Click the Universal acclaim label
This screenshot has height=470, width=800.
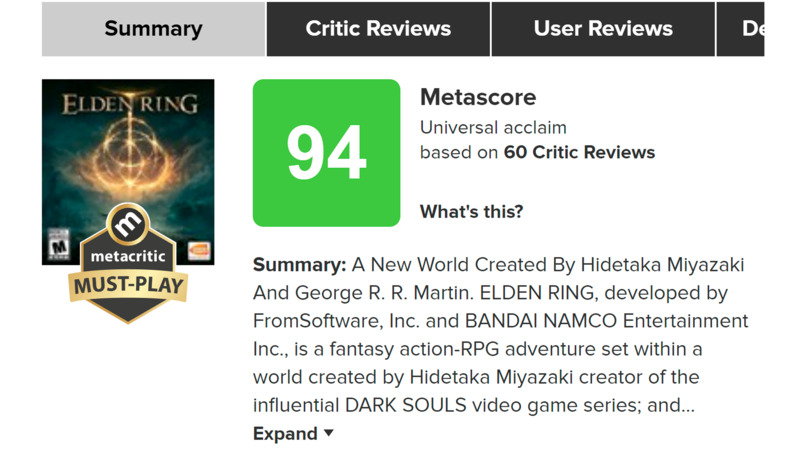point(493,127)
